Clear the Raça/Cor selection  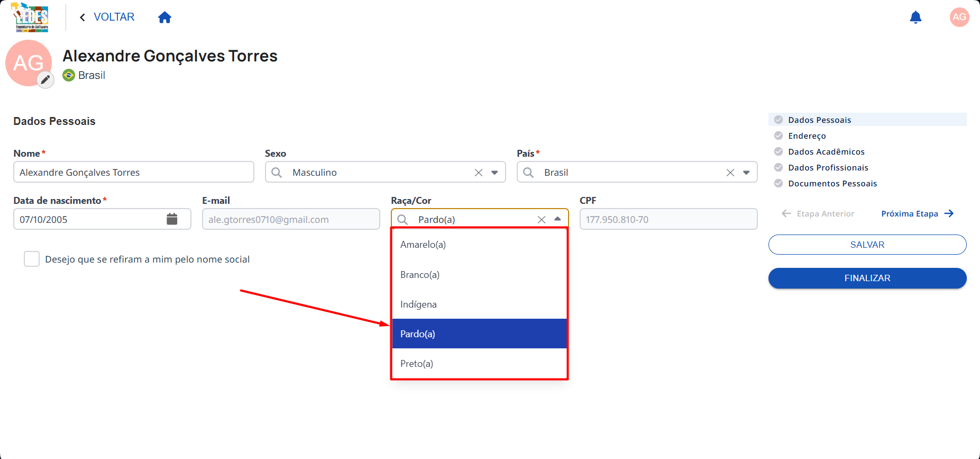pyautogui.click(x=541, y=220)
